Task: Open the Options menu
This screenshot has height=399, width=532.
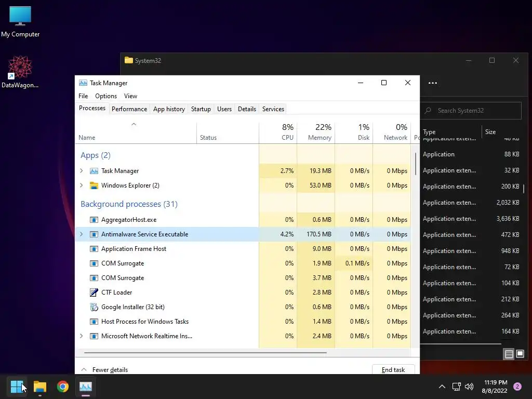Action: click(x=106, y=96)
